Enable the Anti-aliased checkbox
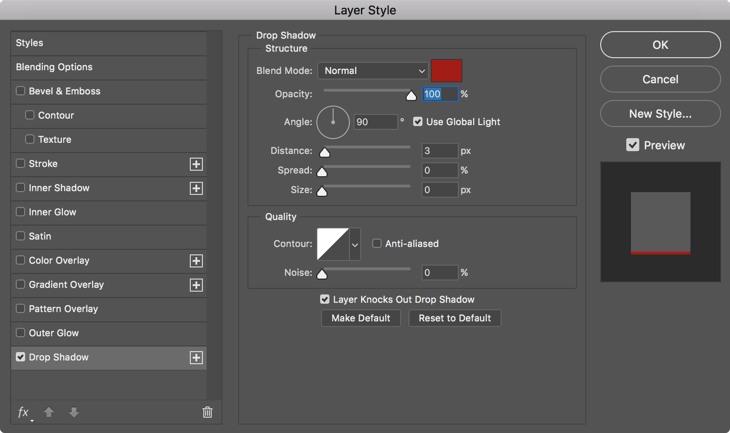Viewport: 730px width, 433px height. (x=377, y=243)
